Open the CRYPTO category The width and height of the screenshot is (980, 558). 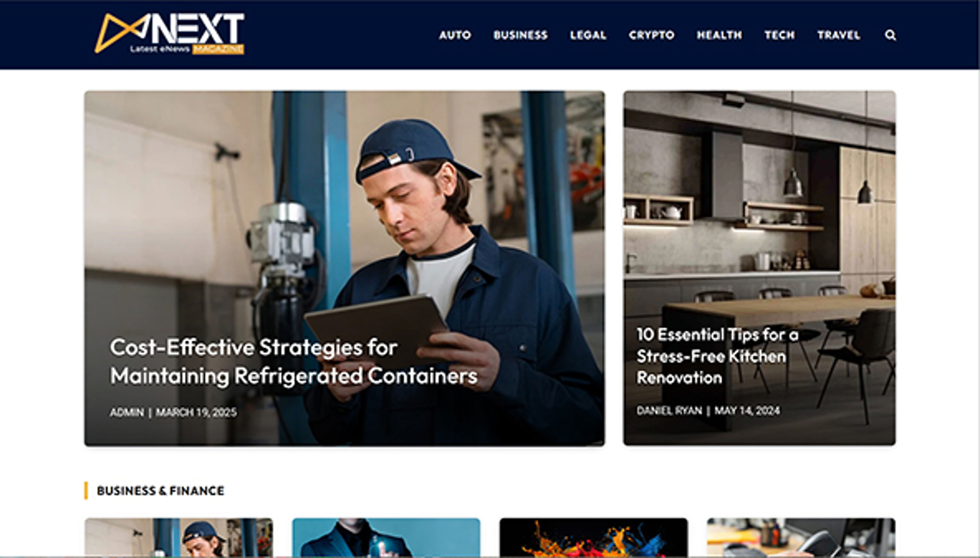pos(651,35)
